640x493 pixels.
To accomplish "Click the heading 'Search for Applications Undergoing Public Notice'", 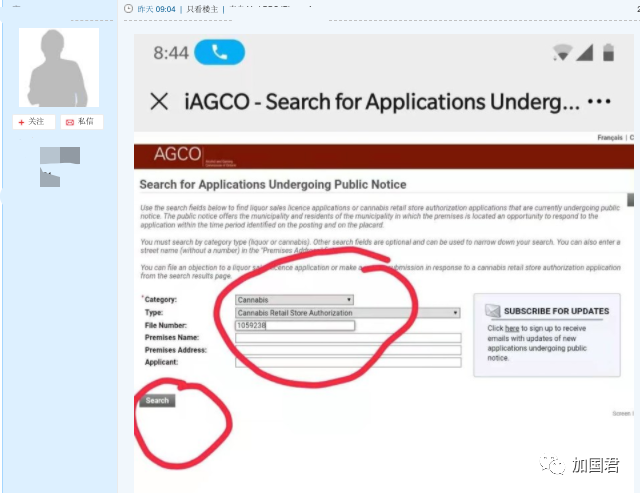I will [273, 184].
